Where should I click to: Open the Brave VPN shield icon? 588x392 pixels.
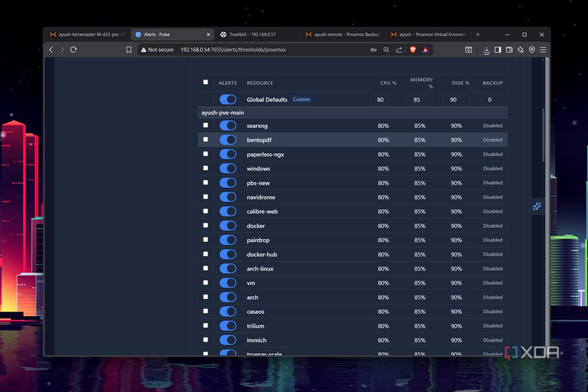click(x=532, y=50)
